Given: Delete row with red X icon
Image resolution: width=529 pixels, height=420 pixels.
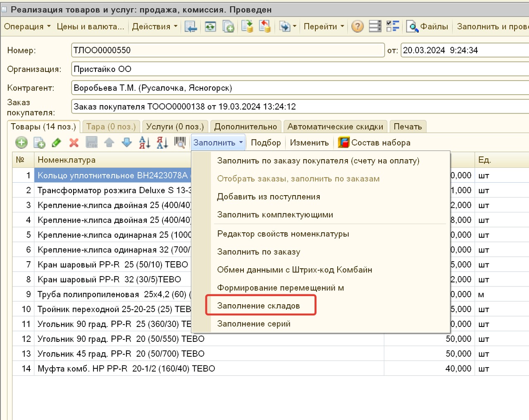Looking at the screenshot, I should (74, 143).
